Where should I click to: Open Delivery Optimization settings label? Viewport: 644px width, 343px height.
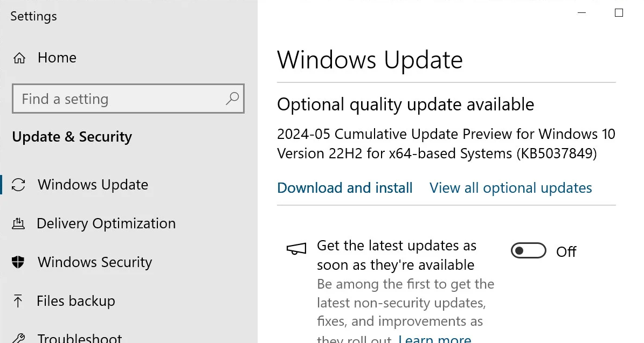pyautogui.click(x=106, y=224)
